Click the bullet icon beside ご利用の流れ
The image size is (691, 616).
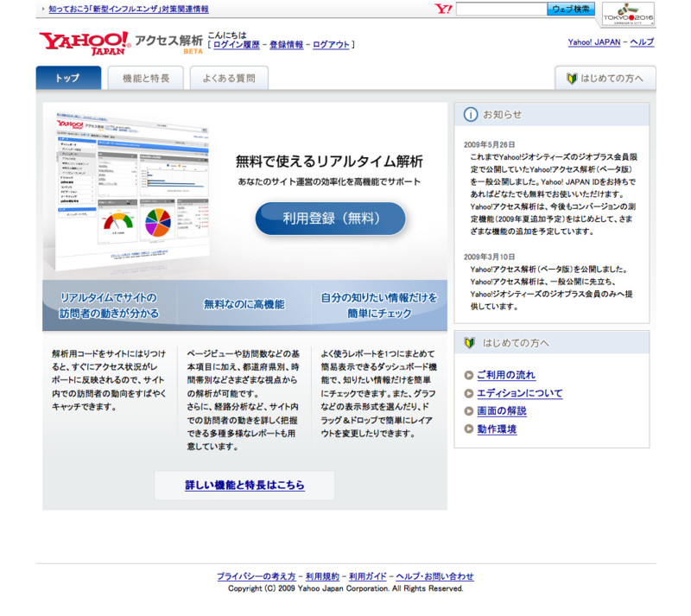pos(468,375)
